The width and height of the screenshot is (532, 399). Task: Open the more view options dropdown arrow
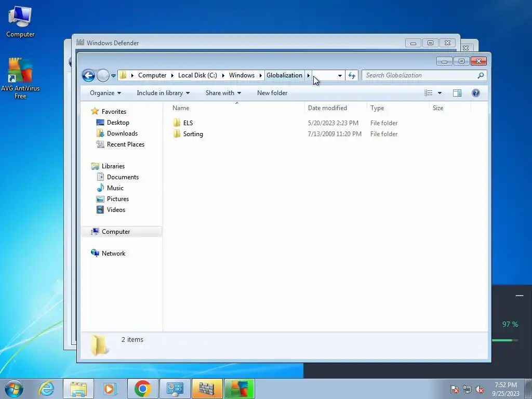point(440,93)
